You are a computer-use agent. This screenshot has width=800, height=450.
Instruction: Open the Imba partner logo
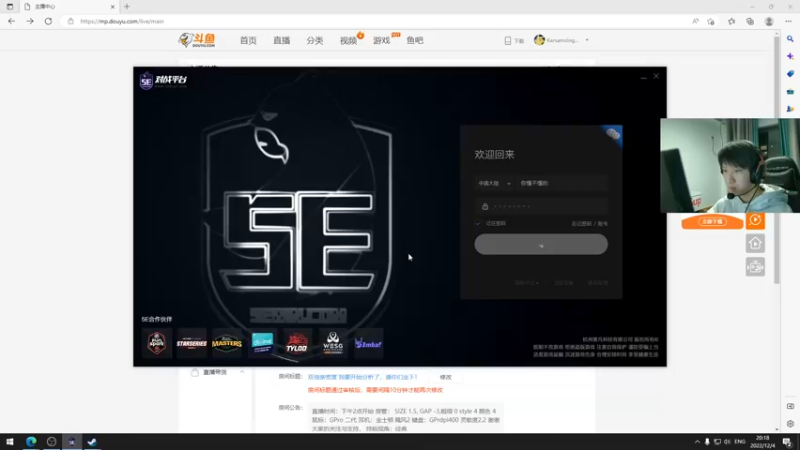pos(368,343)
